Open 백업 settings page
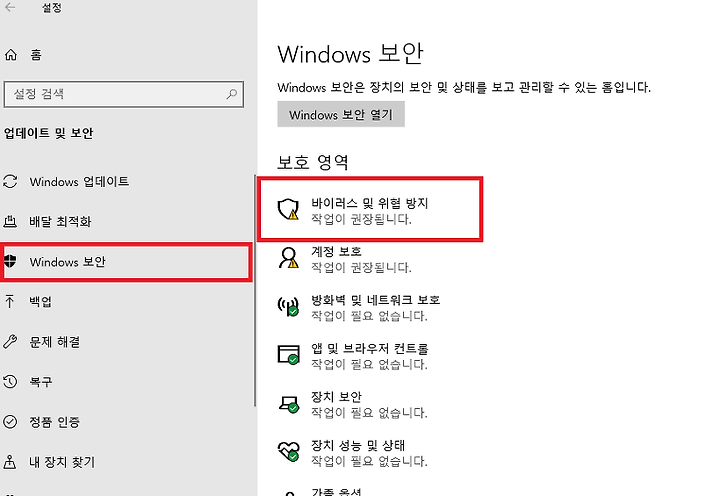Viewport: 720px width, 496px height. 41,302
